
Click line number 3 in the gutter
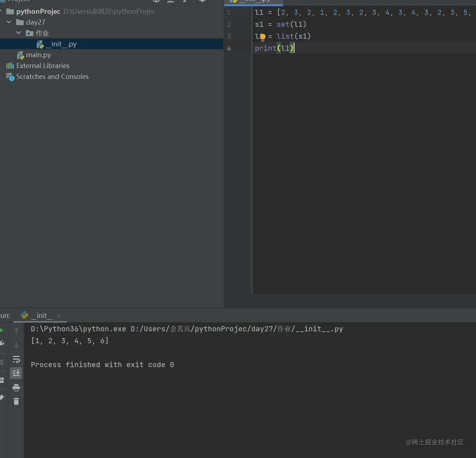tap(229, 37)
